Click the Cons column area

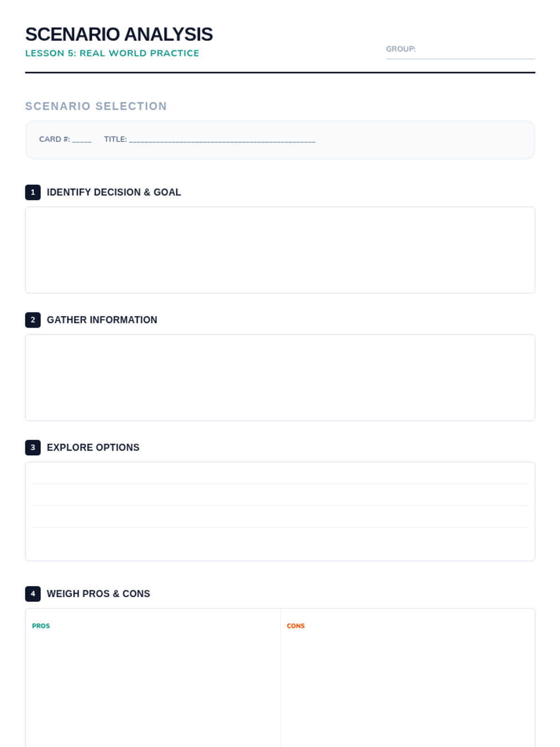point(408,678)
